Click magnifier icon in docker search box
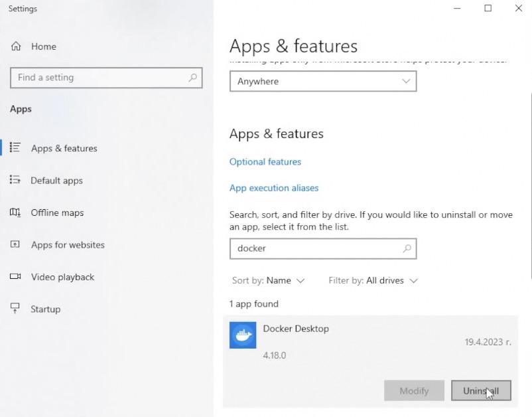 407,248
